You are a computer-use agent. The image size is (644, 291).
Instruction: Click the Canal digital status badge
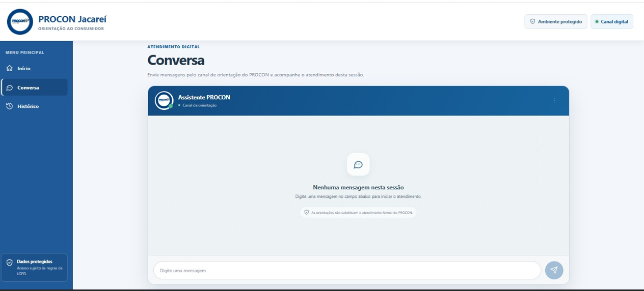[x=612, y=21]
